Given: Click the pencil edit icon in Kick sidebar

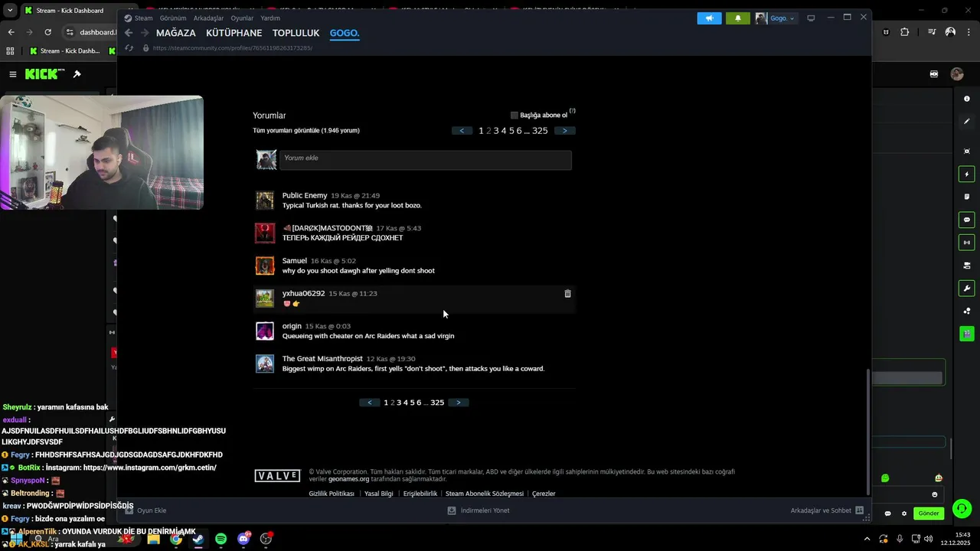Looking at the screenshot, I should click(967, 122).
